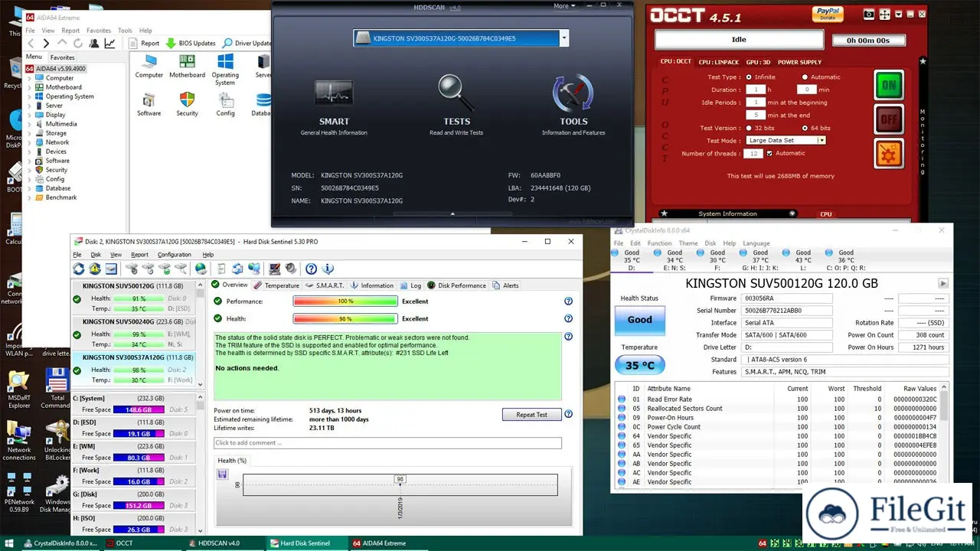Open OCCT settings gear button
The image size is (980, 551).
pyautogui.click(x=888, y=154)
